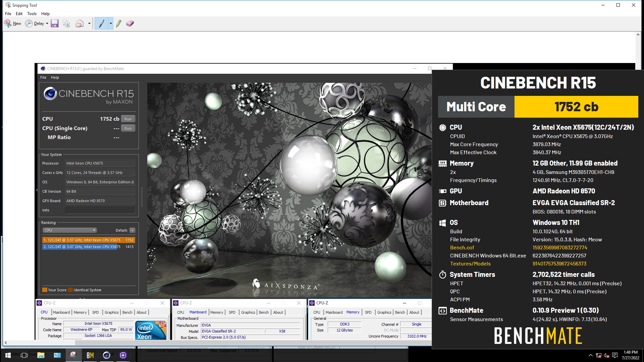The height and width of the screenshot is (362, 644).
Task: Open the Send Snip dropdown arrow
Action: pyautogui.click(x=89, y=23)
